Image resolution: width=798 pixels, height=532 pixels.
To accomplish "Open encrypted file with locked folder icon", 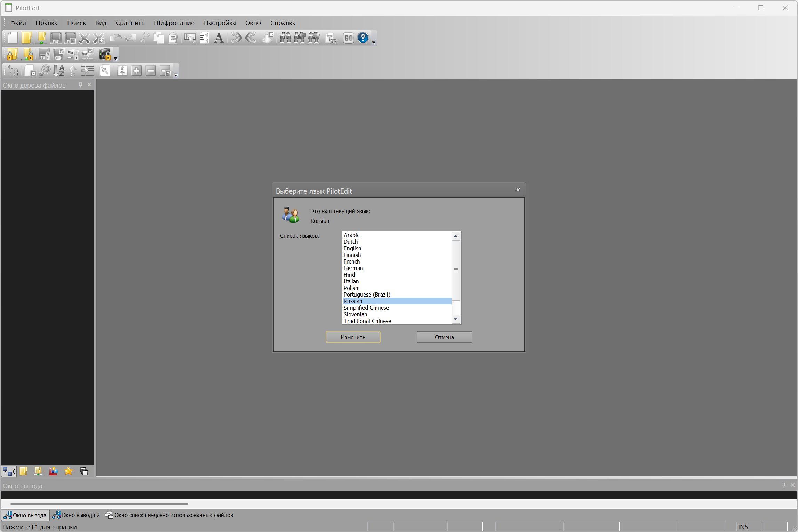I will (13, 55).
